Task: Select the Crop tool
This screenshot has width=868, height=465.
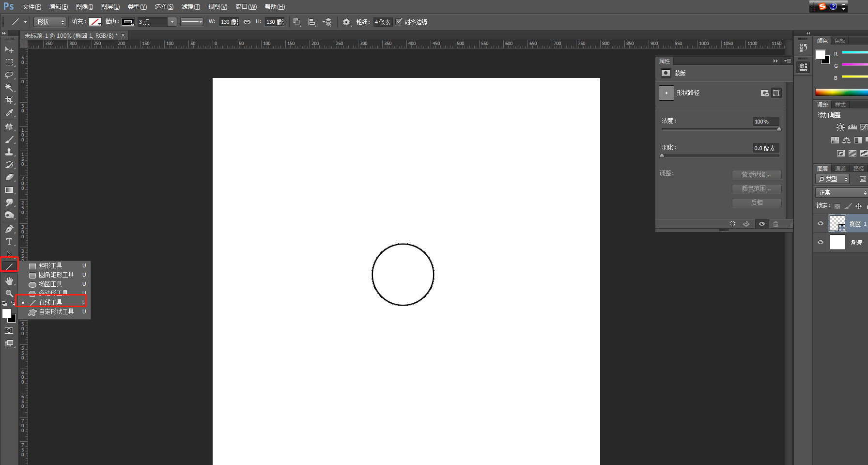Action: pos(9,100)
